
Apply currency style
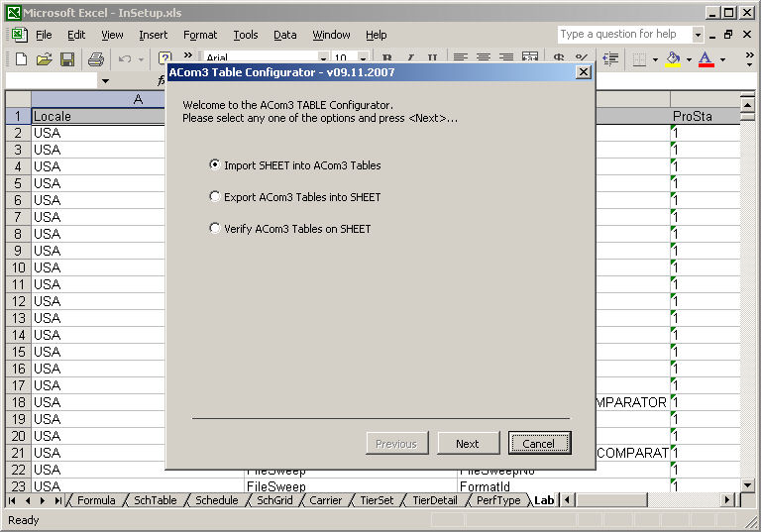[x=559, y=58]
